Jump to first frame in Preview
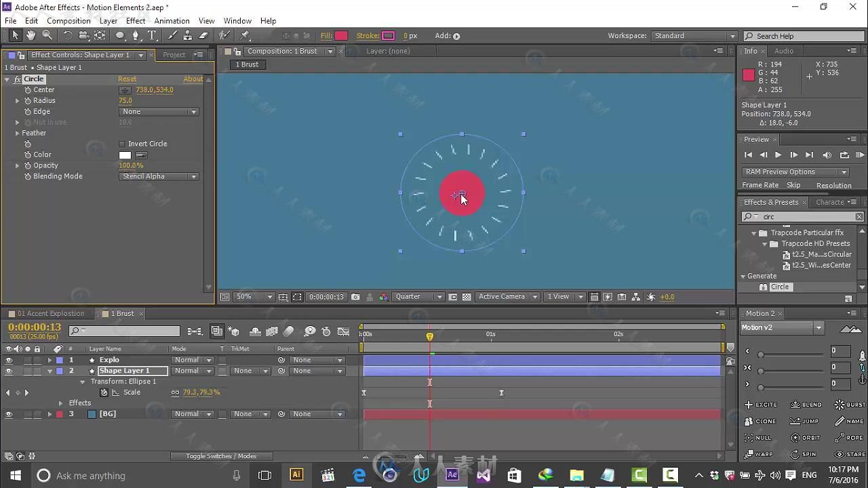Image resolution: width=868 pixels, height=488 pixels. 748,155
